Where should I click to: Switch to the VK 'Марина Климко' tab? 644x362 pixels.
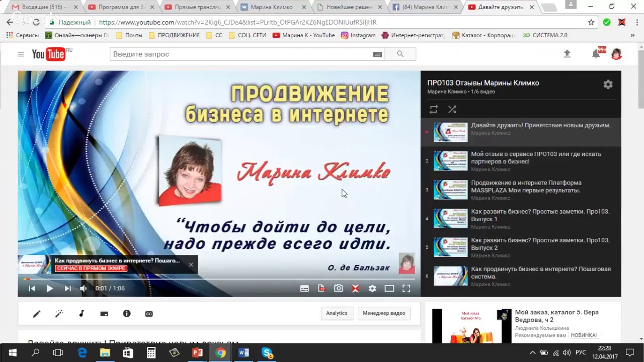[x=273, y=7]
